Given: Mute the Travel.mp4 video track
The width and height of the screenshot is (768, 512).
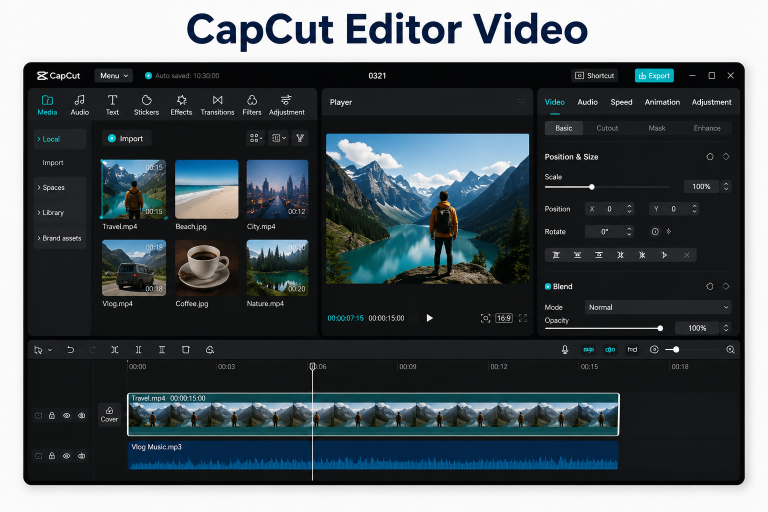Looking at the screenshot, I should tap(81, 415).
